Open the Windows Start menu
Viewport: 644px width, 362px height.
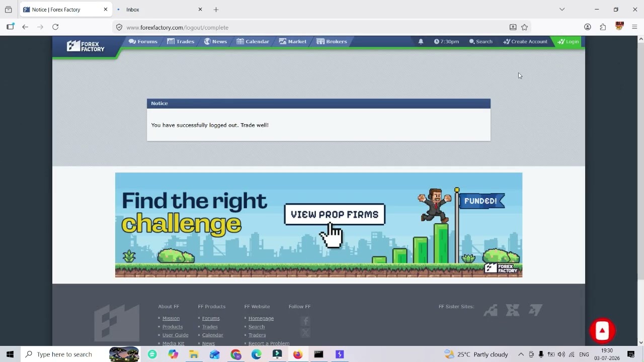[10, 354]
